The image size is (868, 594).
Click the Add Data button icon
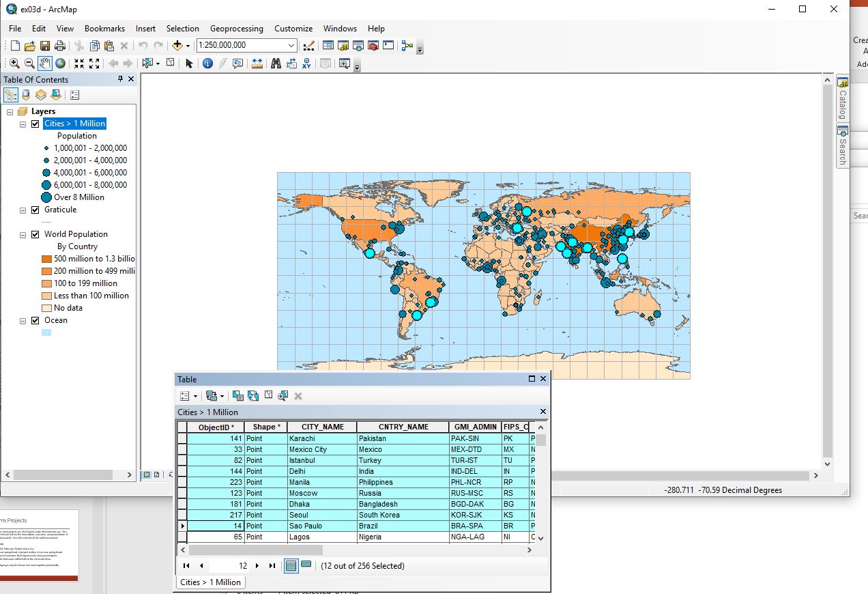[x=177, y=46]
